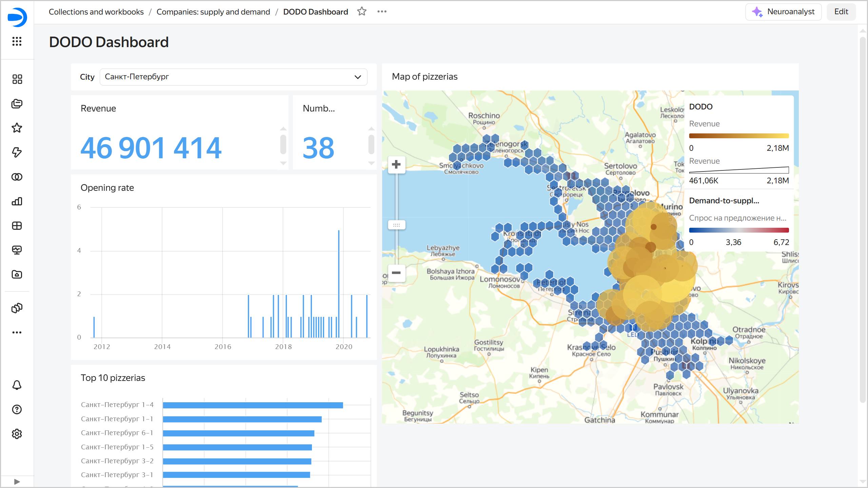Click the notifications bell icon
The width and height of the screenshot is (868, 488).
(17, 385)
